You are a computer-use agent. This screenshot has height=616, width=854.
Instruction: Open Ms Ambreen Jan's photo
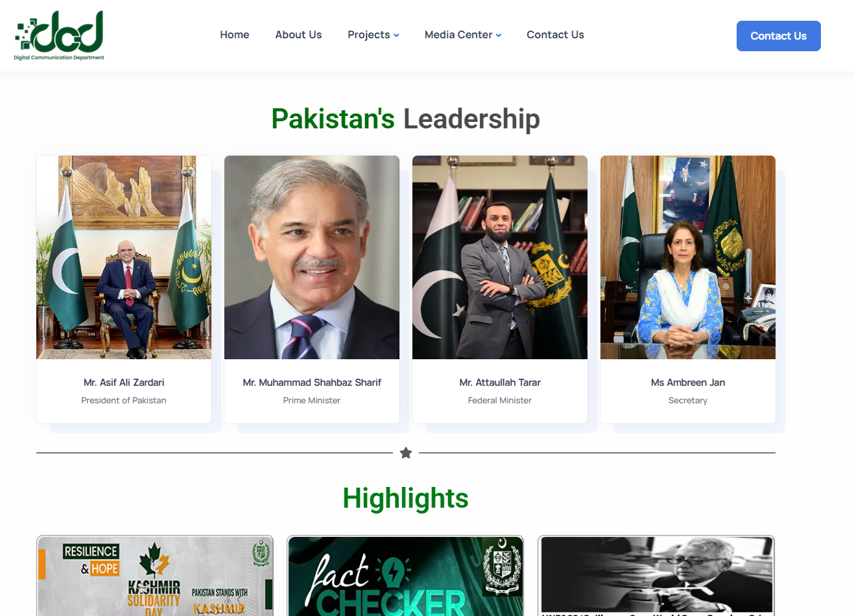pyautogui.click(x=688, y=257)
